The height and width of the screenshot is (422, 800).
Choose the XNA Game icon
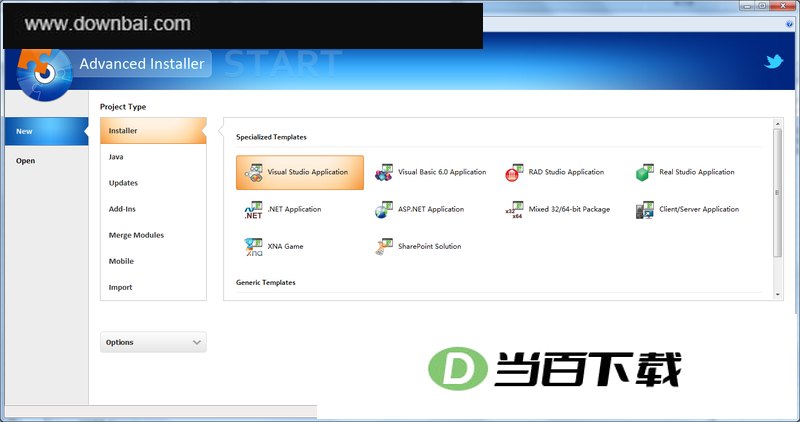click(x=254, y=246)
